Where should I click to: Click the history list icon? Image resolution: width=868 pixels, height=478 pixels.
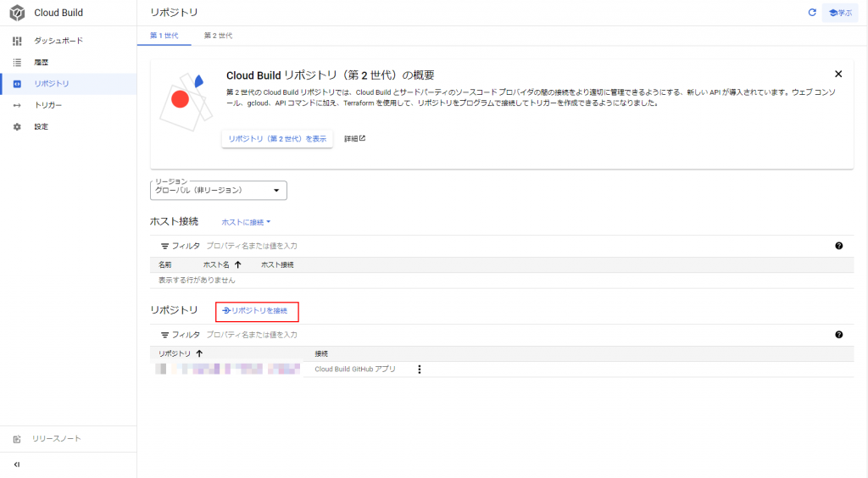pyautogui.click(x=17, y=63)
